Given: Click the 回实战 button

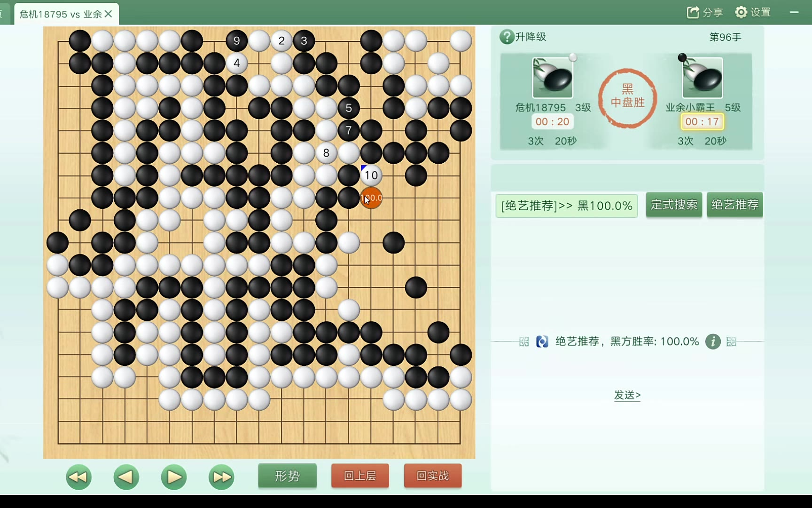Looking at the screenshot, I should pyautogui.click(x=433, y=476).
